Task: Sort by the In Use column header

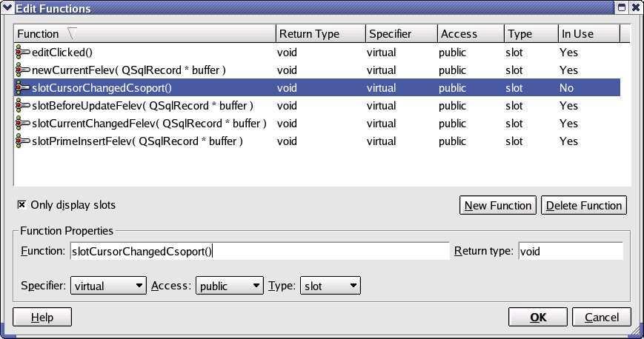Action: tap(588, 33)
